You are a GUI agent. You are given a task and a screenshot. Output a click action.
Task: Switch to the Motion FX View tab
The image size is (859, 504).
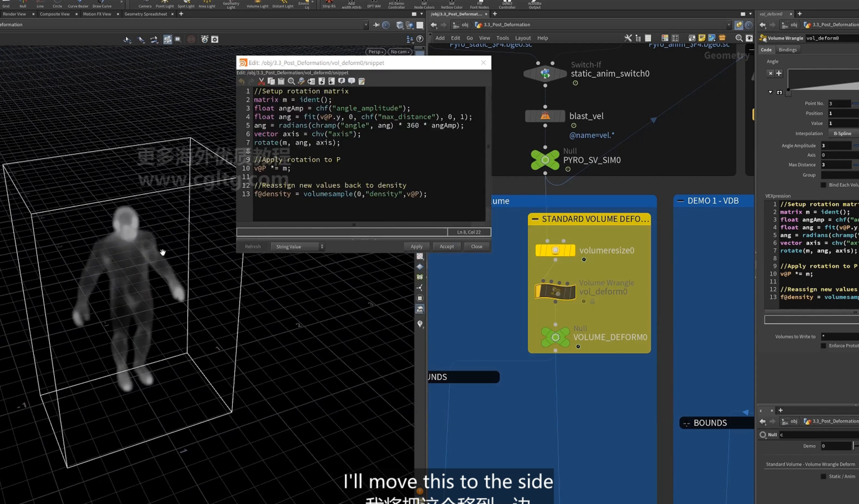(x=97, y=14)
